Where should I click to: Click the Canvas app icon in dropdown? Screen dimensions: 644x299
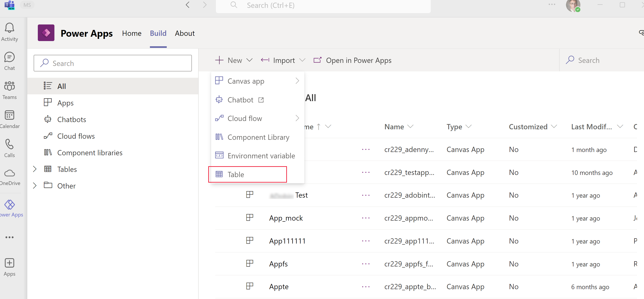tap(219, 81)
